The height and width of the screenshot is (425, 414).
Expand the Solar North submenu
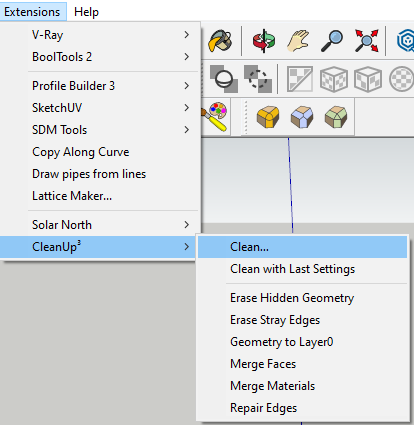[x=100, y=225]
